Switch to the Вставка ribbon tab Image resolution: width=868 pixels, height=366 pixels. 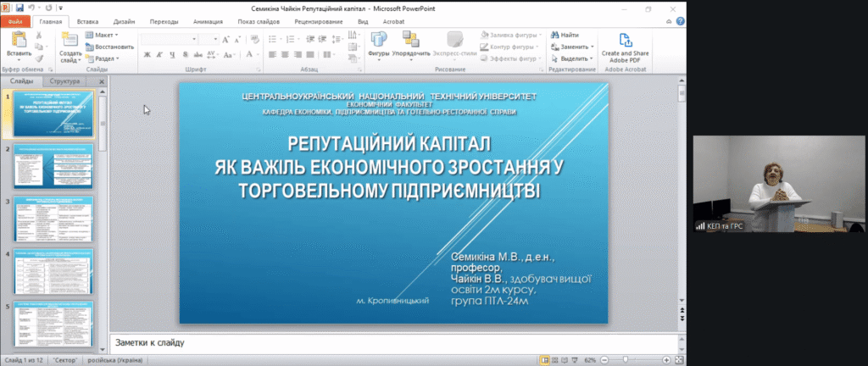coord(86,22)
